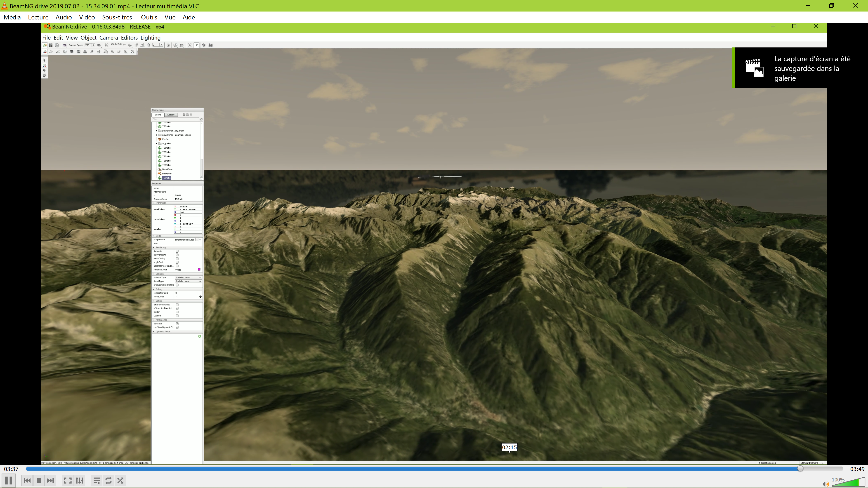Click the play game icon in BeamNG toolbar
Viewport: 868px width, 488px height.
pos(57,45)
